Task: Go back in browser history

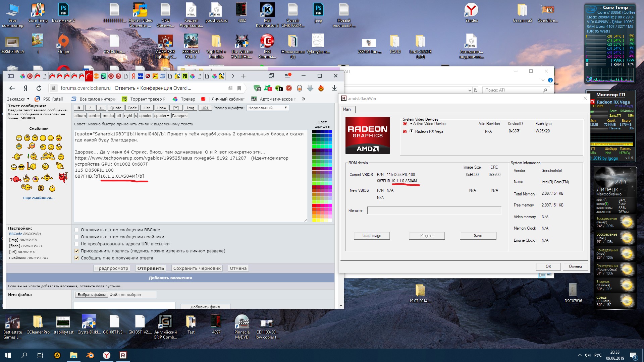Action: pyautogui.click(x=12, y=88)
